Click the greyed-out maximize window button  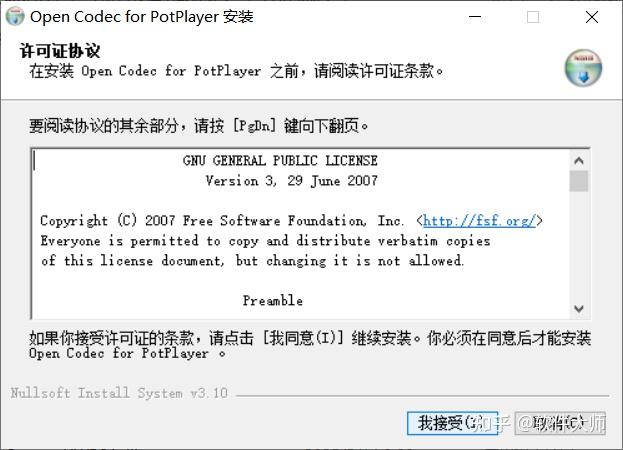[533, 17]
